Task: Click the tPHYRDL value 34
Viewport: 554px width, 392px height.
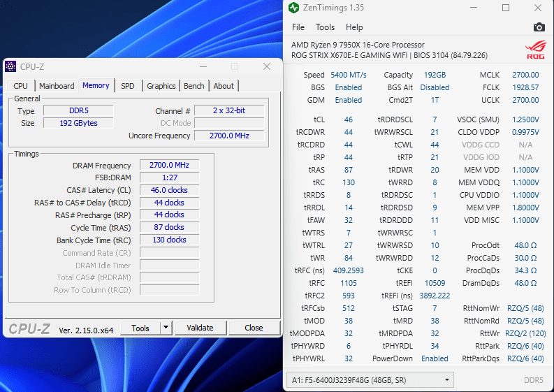Action: pos(435,346)
